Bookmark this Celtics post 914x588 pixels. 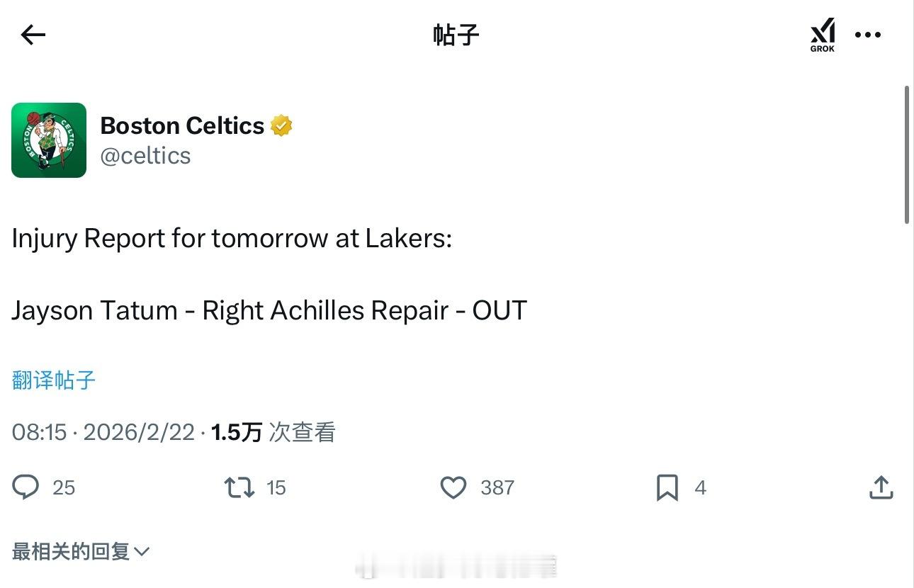coord(667,487)
